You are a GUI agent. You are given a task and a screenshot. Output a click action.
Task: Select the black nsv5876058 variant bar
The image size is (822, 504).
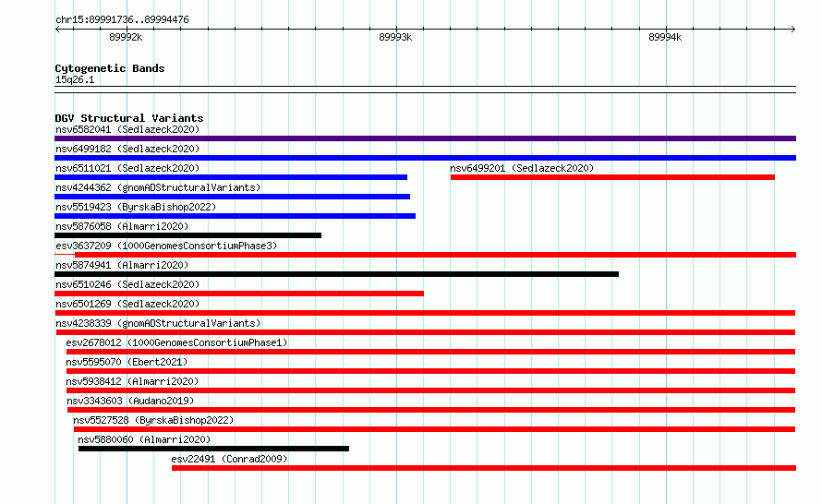click(187, 235)
